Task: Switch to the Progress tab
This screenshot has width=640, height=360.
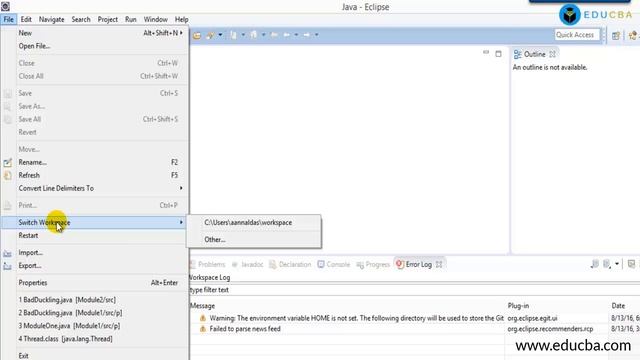Action: [373, 264]
